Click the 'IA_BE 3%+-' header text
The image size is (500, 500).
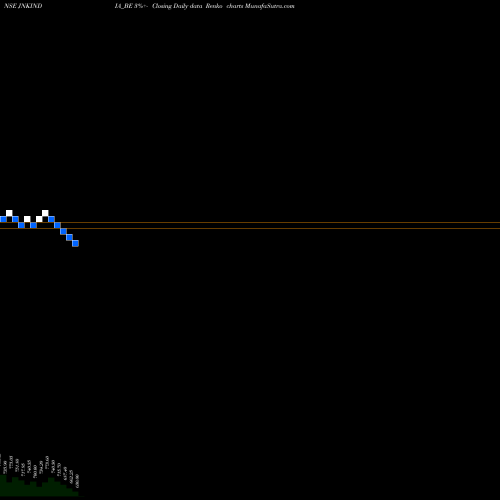tap(131, 6)
